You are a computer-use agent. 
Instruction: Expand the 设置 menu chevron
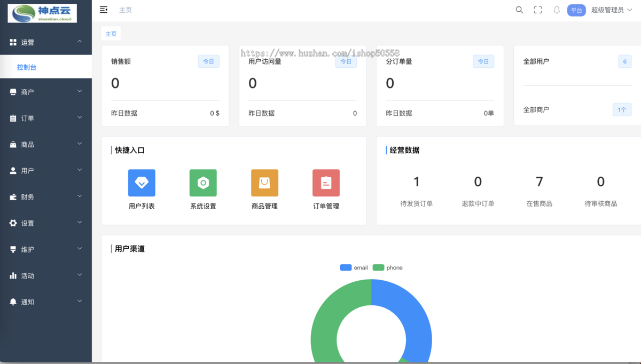tap(80, 222)
